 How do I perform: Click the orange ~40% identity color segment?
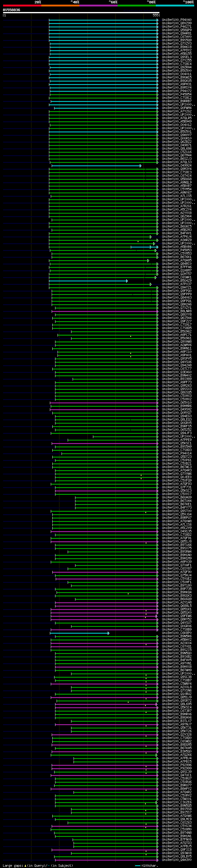pyautogui.click(x=60, y=6)
